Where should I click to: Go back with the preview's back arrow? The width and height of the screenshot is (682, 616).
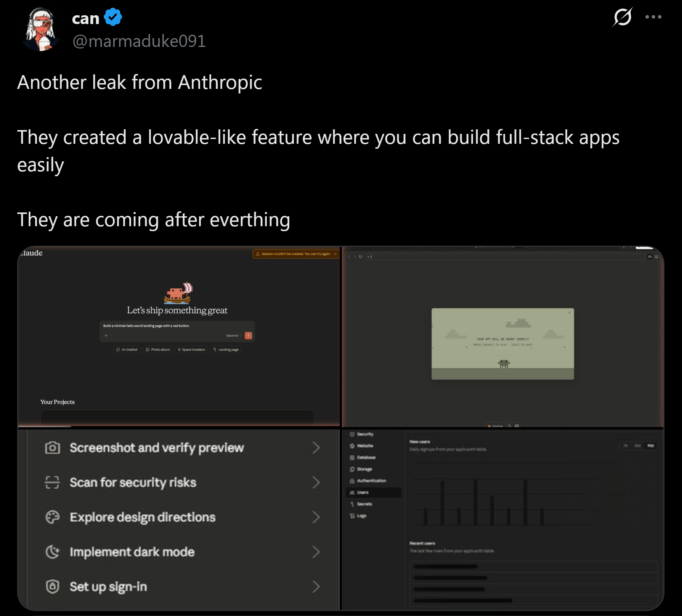[349, 257]
